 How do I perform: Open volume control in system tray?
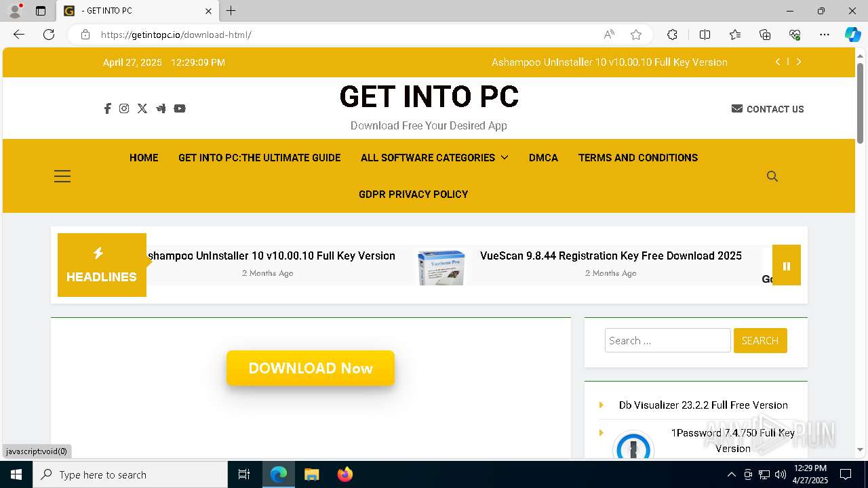coord(780,474)
